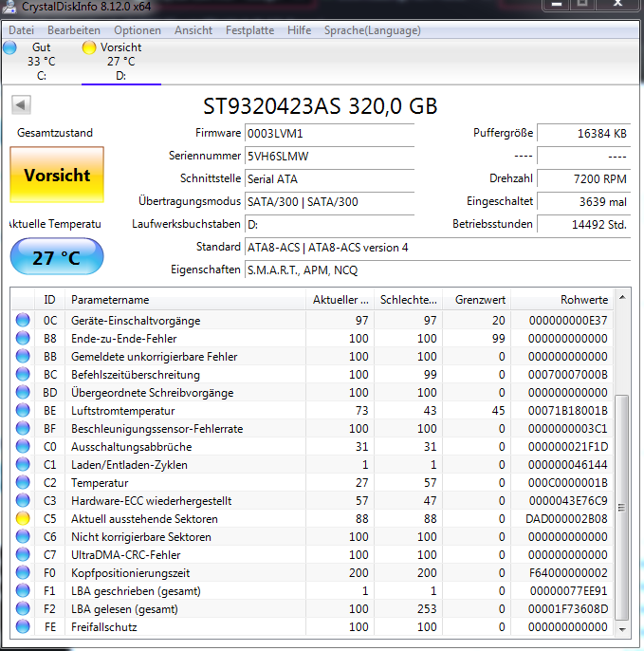Open the Optionen menu
644x651 pixels.
click(x=138, y=30)
